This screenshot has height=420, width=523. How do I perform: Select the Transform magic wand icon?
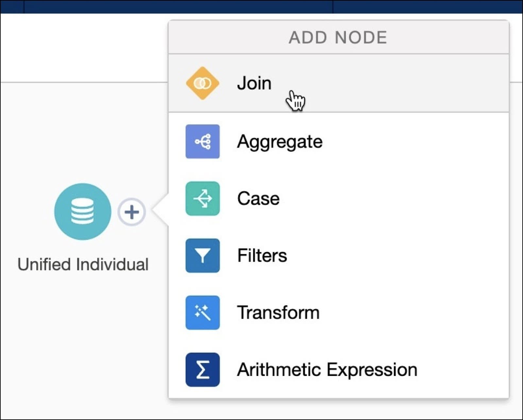(202, 312)
